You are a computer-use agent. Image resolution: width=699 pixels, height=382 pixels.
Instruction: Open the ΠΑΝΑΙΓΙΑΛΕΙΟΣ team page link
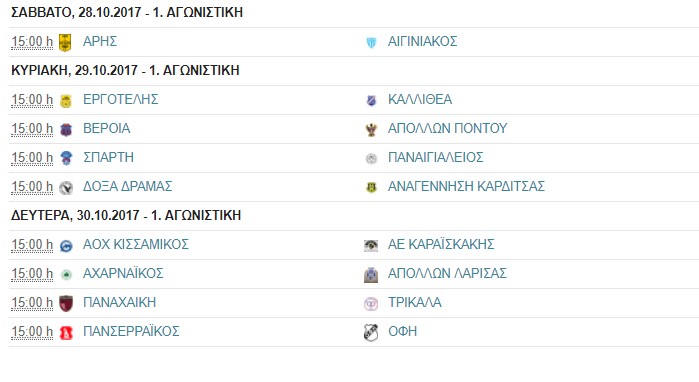tap(436, 157)
